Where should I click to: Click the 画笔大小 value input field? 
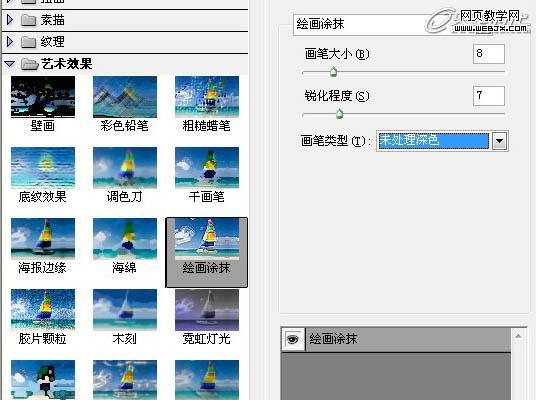pyautogui.click(x=489, y=54)
